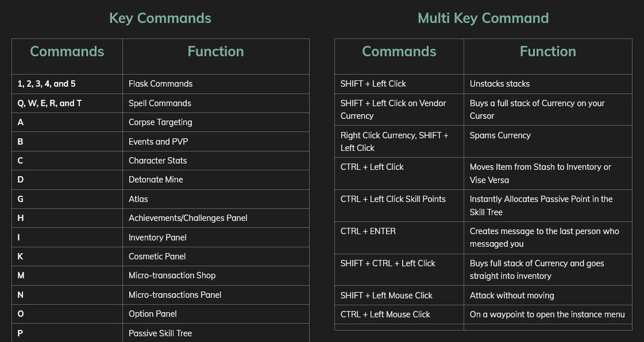
Task: Select the Flask Commands cell
Action: (x=215, y=84)
